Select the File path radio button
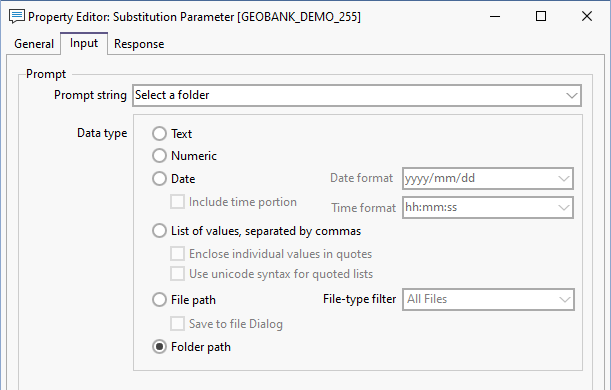 (x=159, y=300)
